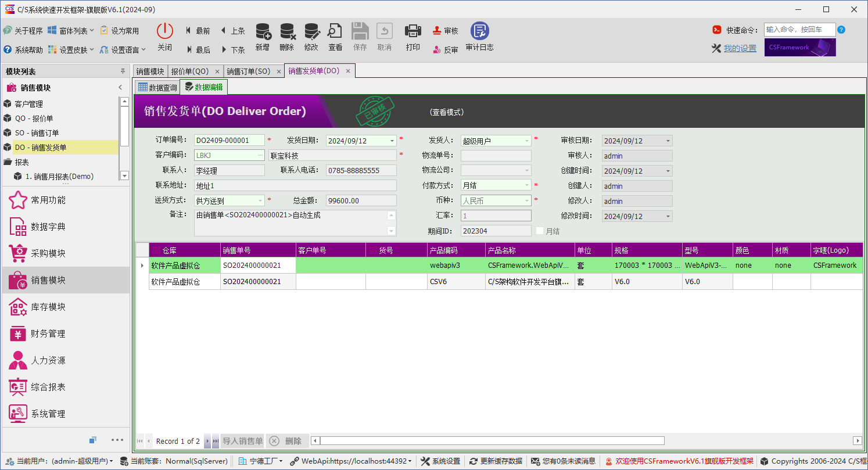This screenshot has width=868, height=470.
Task: Toggle the 月结 checkbox
Action: click(x=540, y=231)
